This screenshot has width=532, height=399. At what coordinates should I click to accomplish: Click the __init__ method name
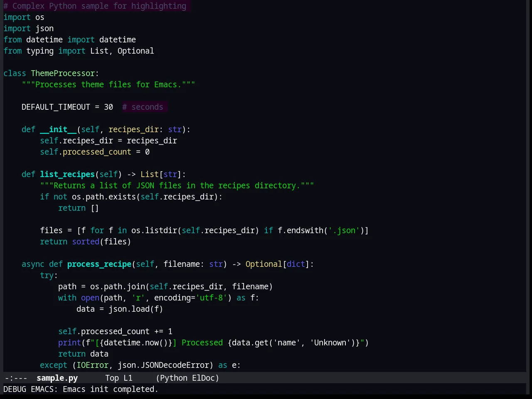(x=58, y=129)
